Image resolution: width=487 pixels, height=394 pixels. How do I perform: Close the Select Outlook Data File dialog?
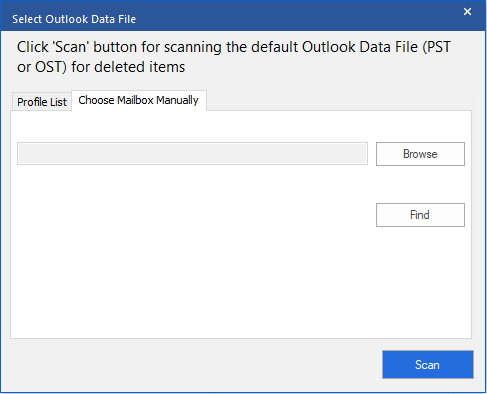tap(467, 12)
